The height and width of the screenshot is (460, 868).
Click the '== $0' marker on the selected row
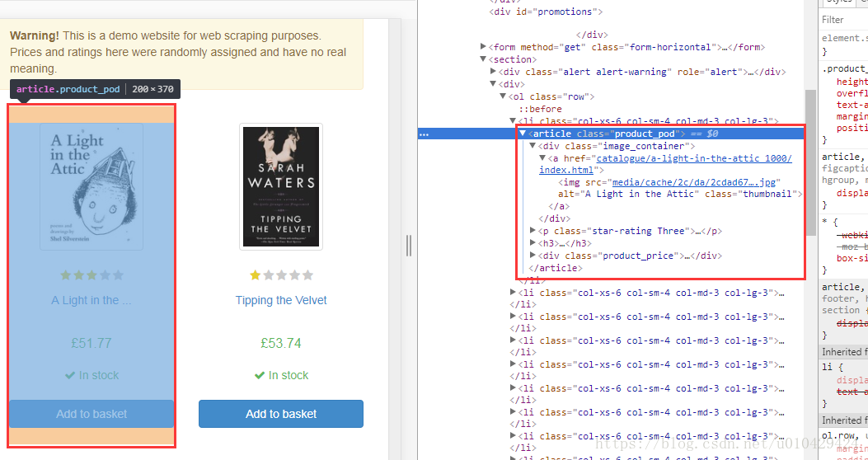coord(705,134)
